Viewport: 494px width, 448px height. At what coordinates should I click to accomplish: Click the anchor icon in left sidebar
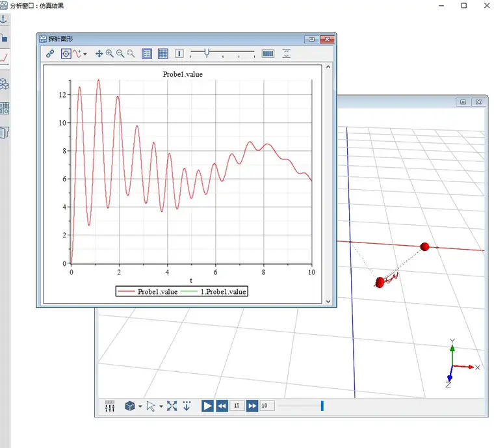point(4,20)
